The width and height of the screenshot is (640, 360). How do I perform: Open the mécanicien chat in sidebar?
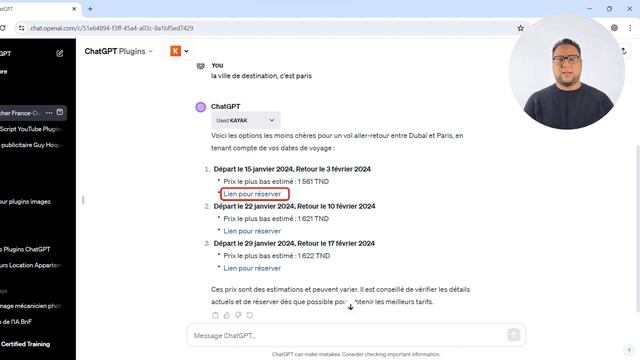coord(31,306)
